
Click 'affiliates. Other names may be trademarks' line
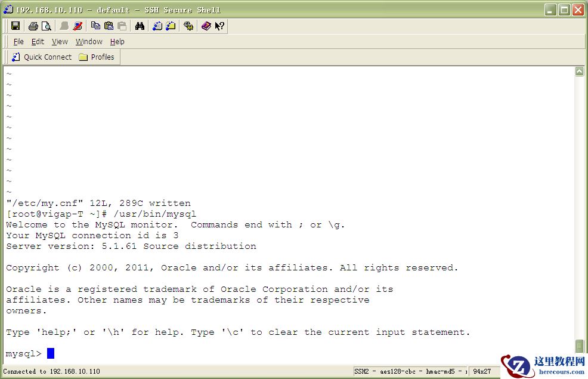tap(187, 300)
